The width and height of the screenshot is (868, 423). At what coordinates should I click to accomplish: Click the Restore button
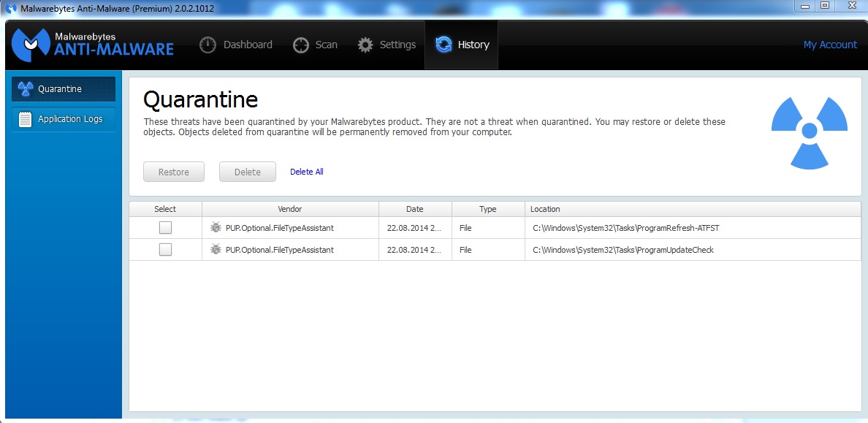[x=174, y=172]
